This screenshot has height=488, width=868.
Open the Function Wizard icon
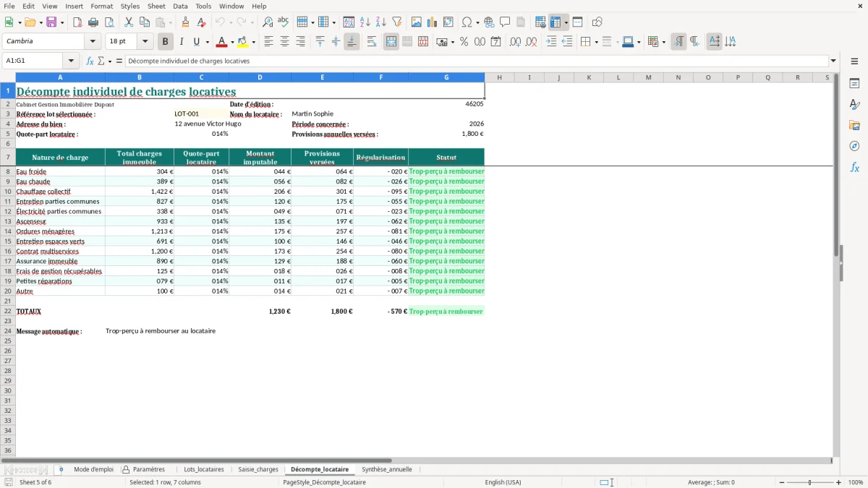pyautogui.click(x=90, y=61)
